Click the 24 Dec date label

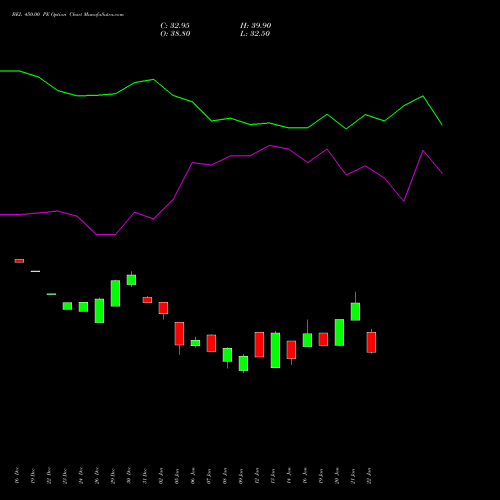[x=81, y=476]
